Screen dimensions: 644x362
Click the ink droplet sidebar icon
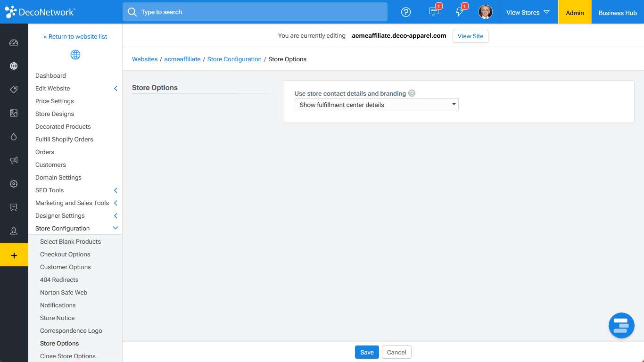14,137
